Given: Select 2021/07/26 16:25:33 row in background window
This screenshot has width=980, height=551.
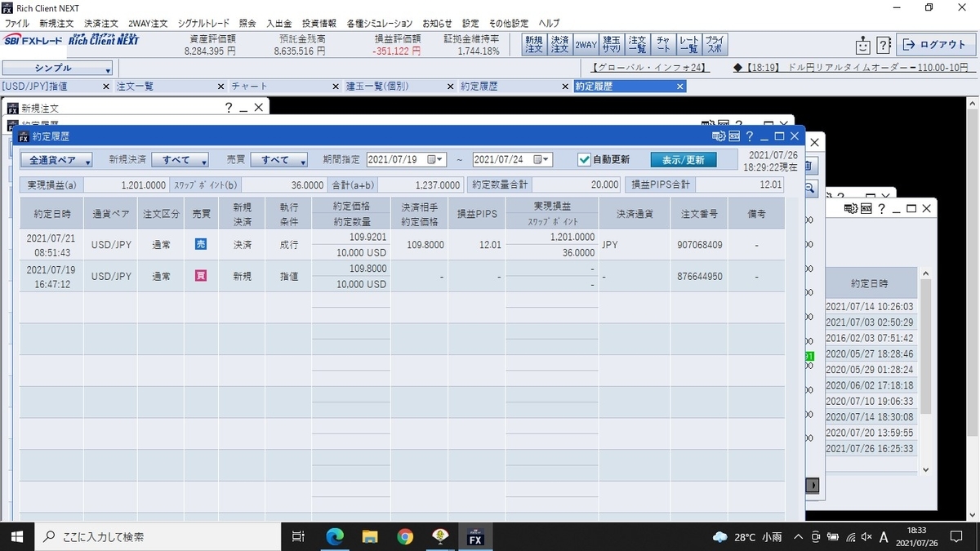Looking at the screenshot, I should pos(871,449).
